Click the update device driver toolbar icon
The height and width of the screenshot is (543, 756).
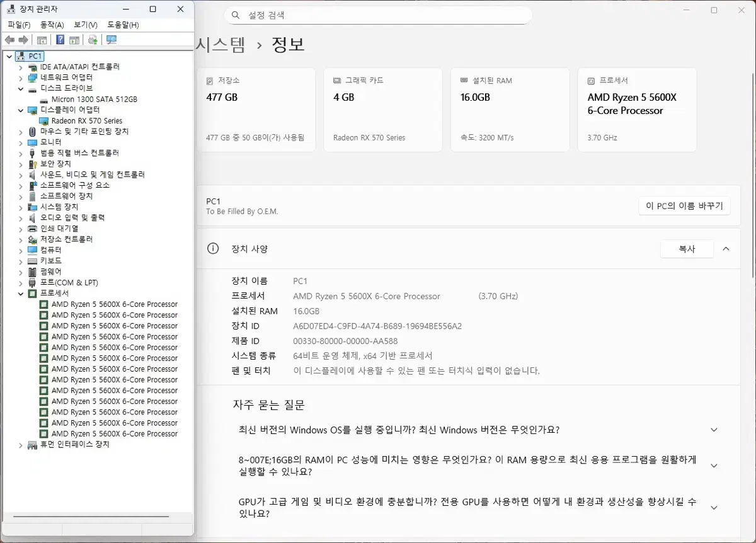pos(93,40)
